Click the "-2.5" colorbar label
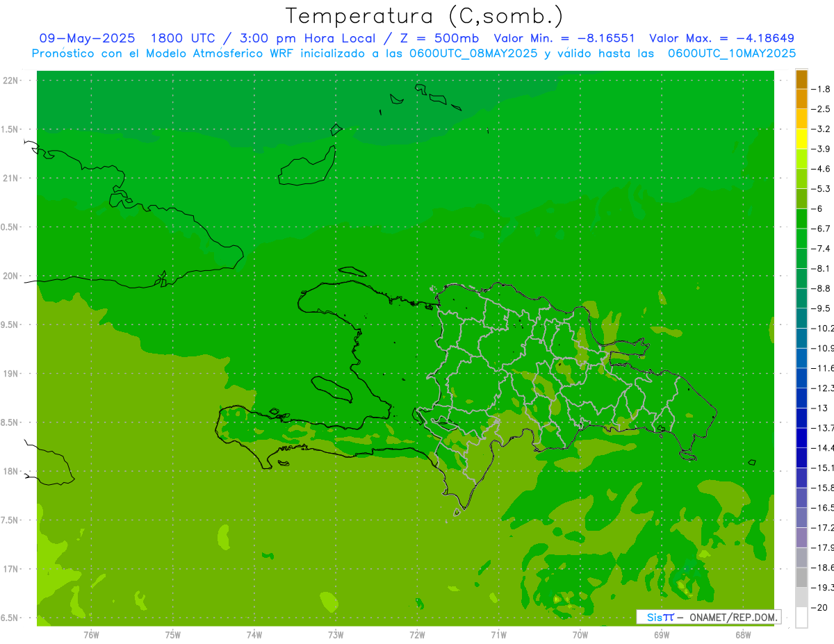Screen dimensions: 834x644 point(821,109)
